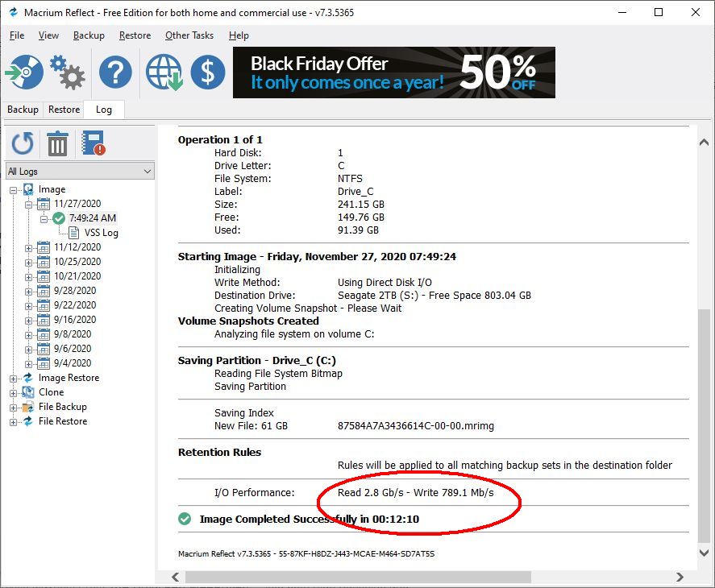
Task: Click the globe download updates icon
Action: 164,72
